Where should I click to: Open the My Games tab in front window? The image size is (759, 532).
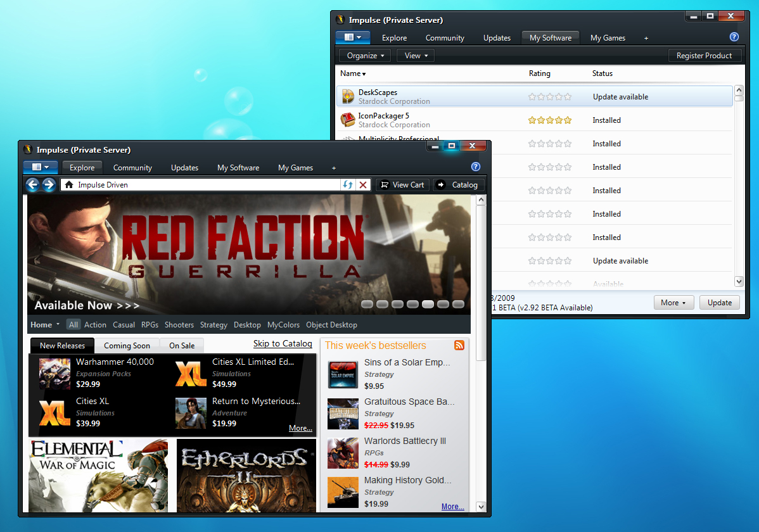295,168
